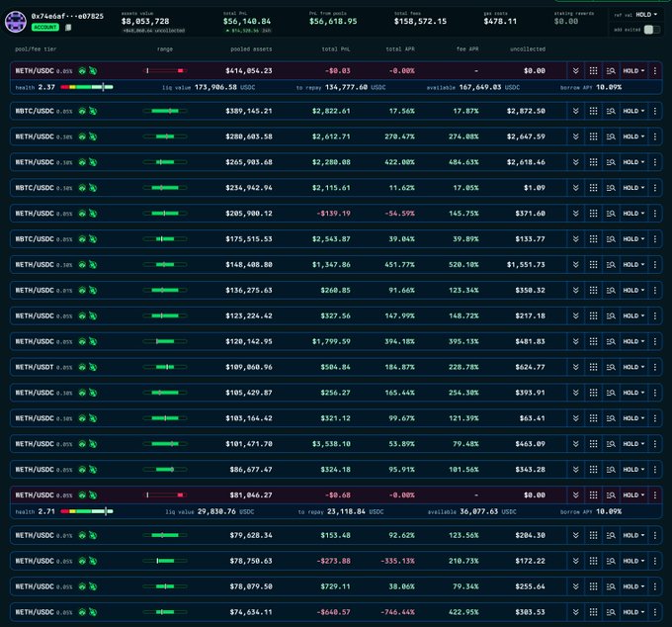Open the analyze icon on the $414,054.23 row
Viewport: 672px width, 627px height.
pos(611,71)
